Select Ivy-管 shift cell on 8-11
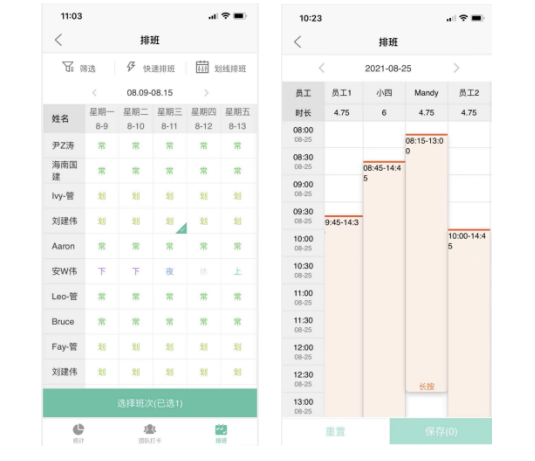535x461 pixels. (170, 196)
